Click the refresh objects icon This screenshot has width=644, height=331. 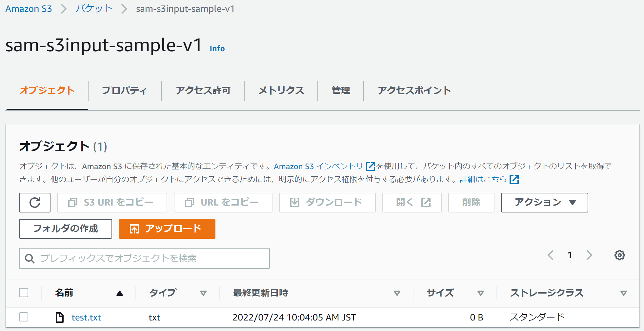35,202
